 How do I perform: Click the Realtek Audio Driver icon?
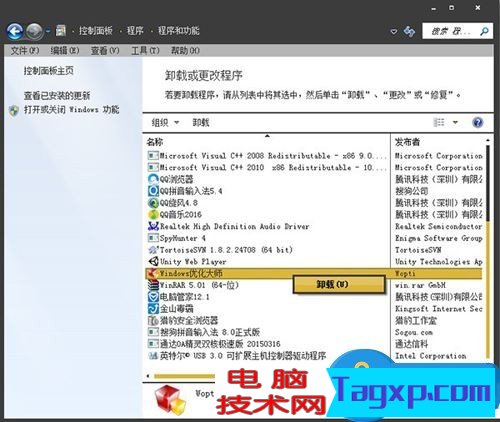(153, 226)
